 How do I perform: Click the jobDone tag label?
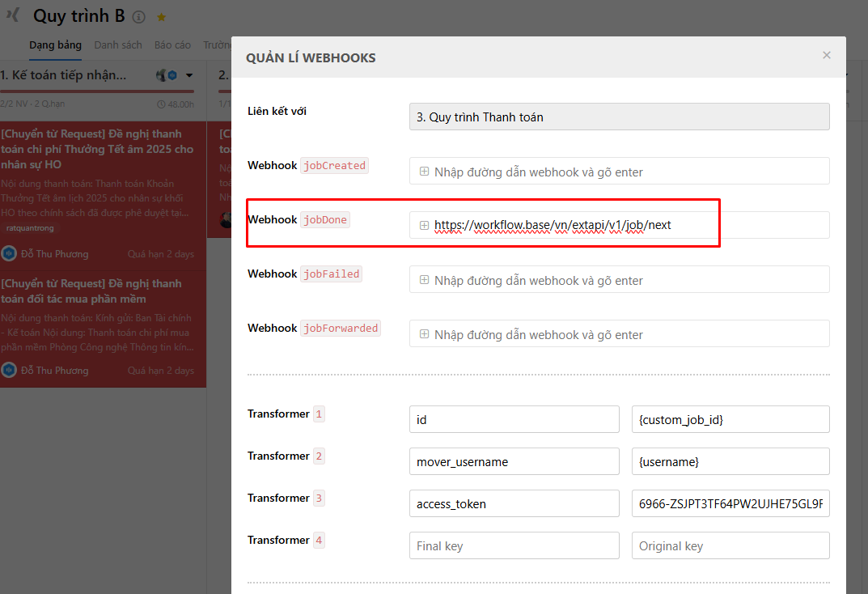[325, 220]
